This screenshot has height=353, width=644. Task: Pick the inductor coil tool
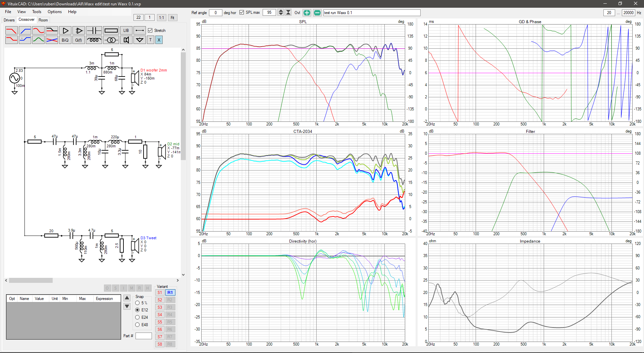(x=94, y=40)
